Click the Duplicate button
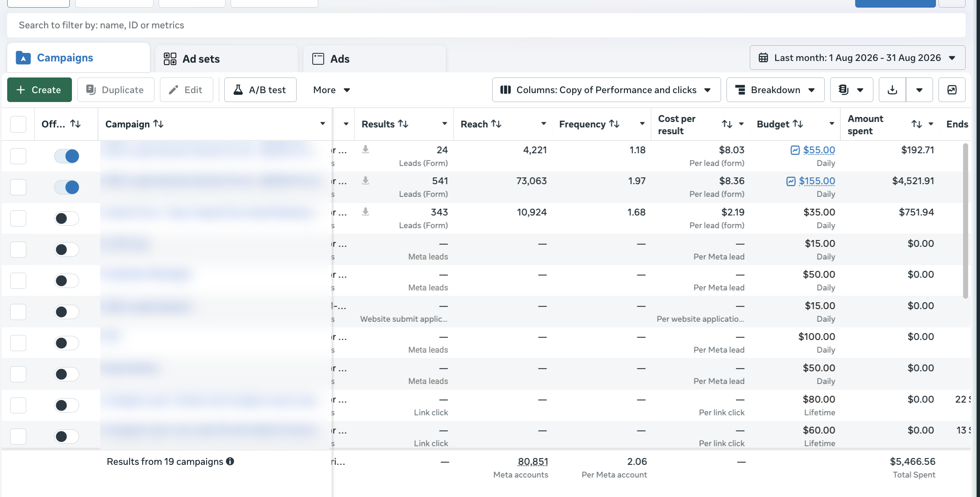Image resolution: width=980 pixels, height=497 pixels. [x=116, y=90]
